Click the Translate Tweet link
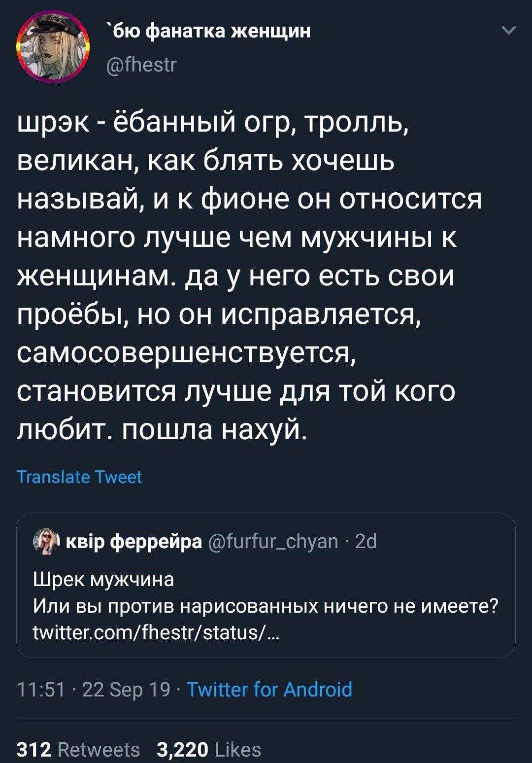The image size is (532, 763). [x=79, y=477]
